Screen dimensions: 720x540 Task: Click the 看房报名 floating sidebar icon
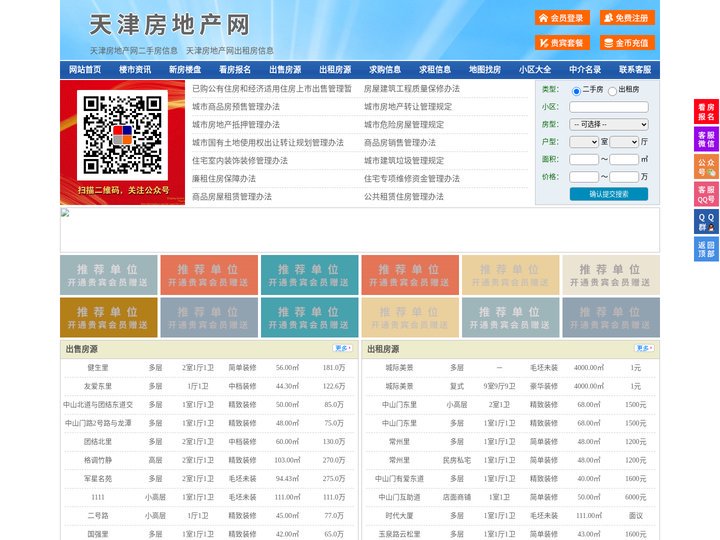tap(706, 112)
